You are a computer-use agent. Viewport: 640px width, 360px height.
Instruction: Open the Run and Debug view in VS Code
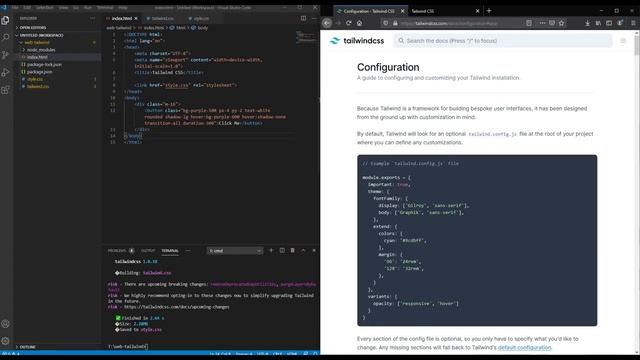5,72
